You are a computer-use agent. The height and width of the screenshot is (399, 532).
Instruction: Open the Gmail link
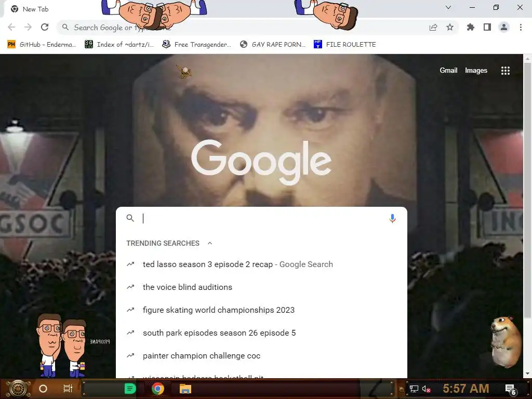(x=448, y=70)
